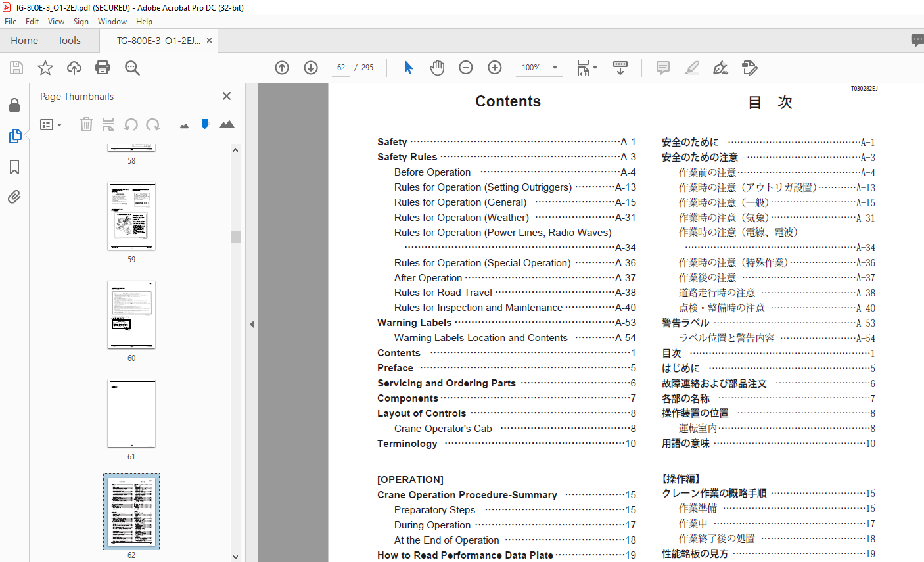Select page 61 thumbnail

point(131,413)
